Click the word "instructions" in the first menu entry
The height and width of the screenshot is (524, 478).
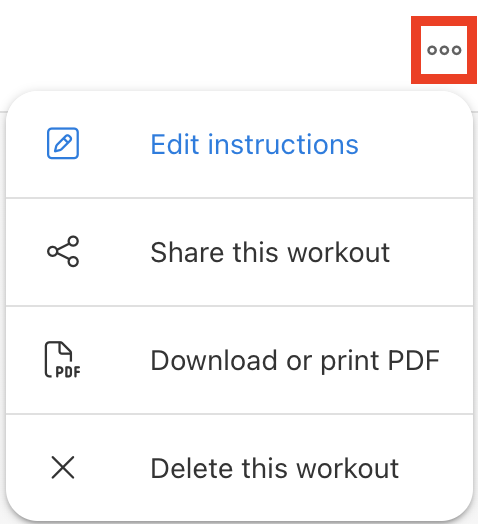click(x=283, y=144)
